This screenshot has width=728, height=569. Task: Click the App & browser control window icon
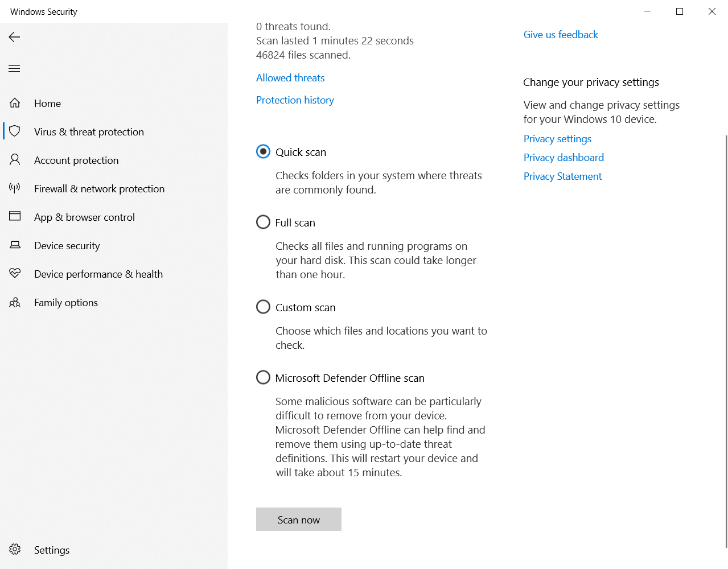[x=15, y=216]
